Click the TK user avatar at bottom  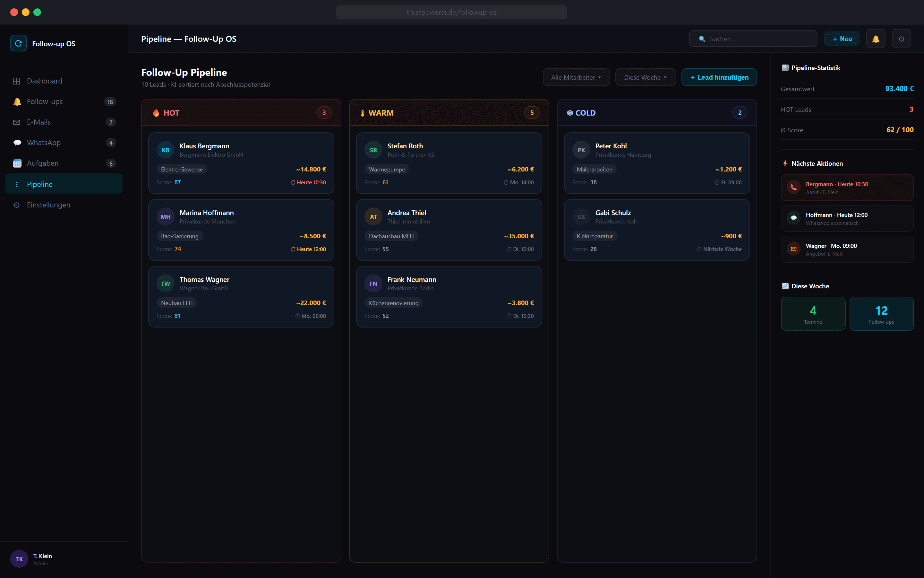click(19, 559)
